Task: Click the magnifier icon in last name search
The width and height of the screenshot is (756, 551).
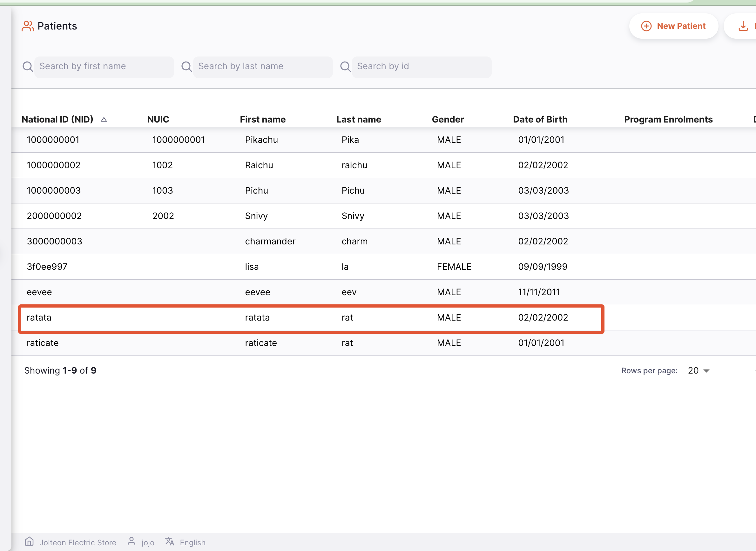Action: [x=186, y=66]
